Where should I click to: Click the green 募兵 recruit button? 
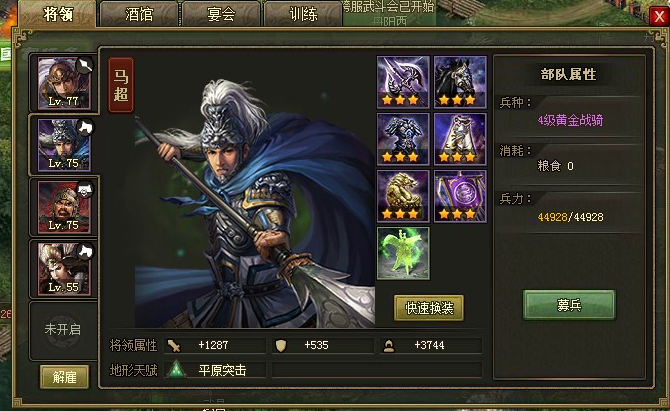coord(569,305)
